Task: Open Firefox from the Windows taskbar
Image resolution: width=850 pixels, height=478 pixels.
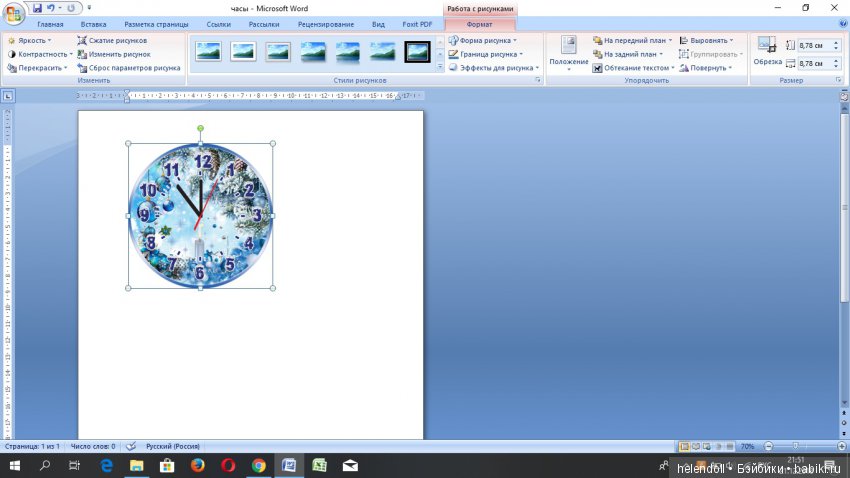Action: 197,465
